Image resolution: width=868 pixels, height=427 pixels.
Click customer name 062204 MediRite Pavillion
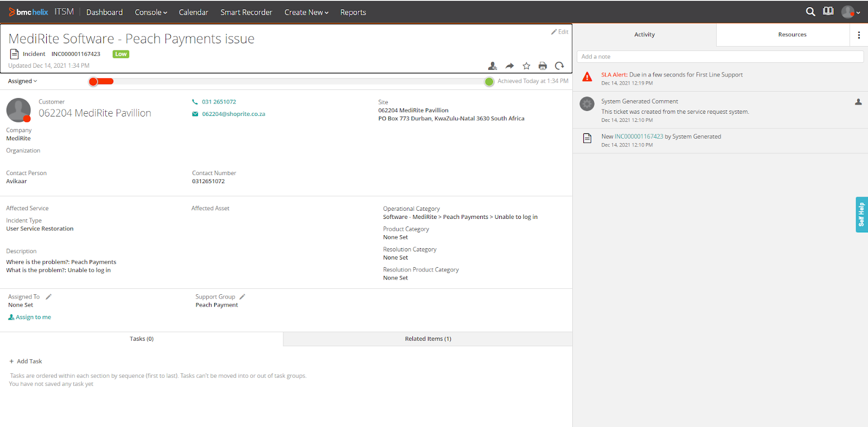[95, 113]
